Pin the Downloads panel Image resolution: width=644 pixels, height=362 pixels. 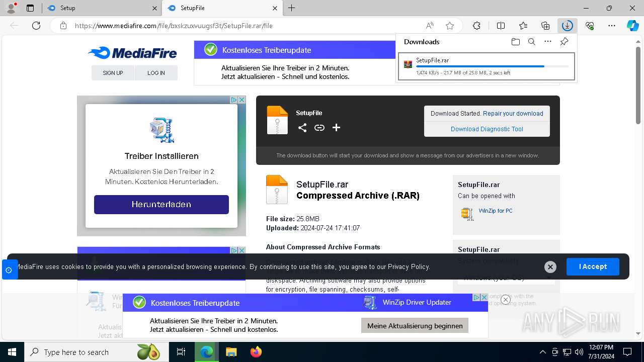point(565,42)
